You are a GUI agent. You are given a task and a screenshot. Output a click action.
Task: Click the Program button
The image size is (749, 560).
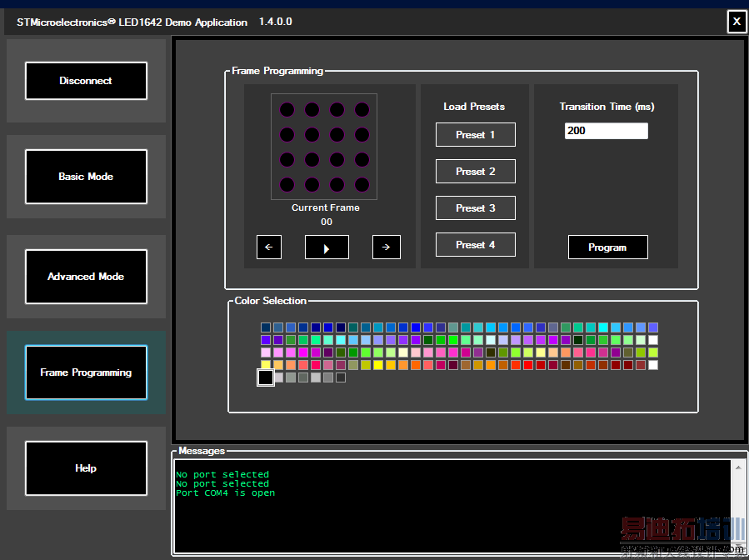(x=607, y=247)
